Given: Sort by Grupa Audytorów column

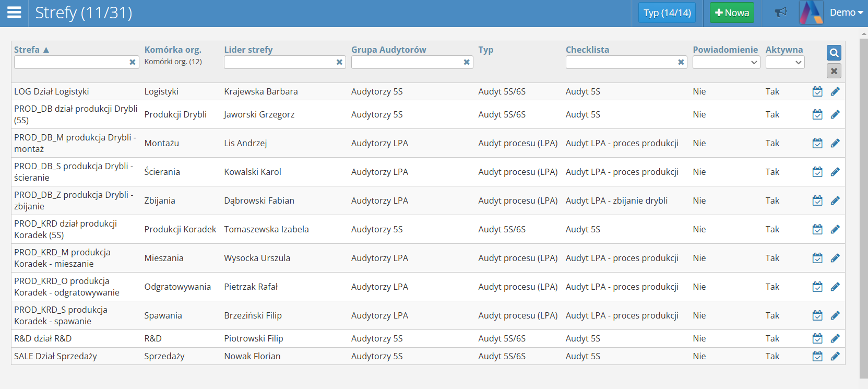Looking at the screenshot, I should [x=388, y=50].
